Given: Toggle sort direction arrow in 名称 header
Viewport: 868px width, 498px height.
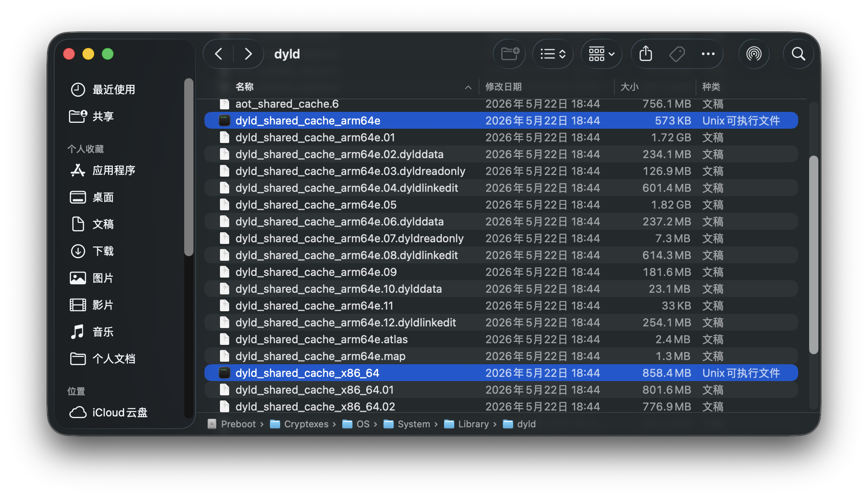Looking at the screenshot, I should pyautogui.click(x=468, y=87).
